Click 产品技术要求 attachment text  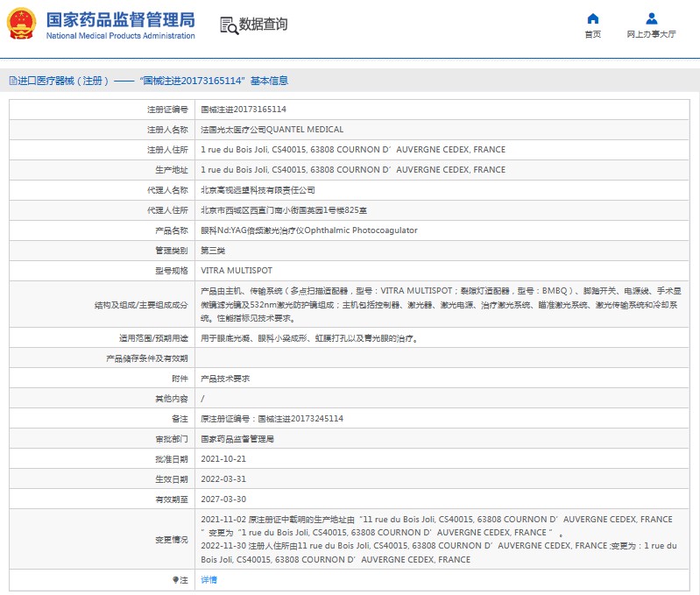coord(225,379)
